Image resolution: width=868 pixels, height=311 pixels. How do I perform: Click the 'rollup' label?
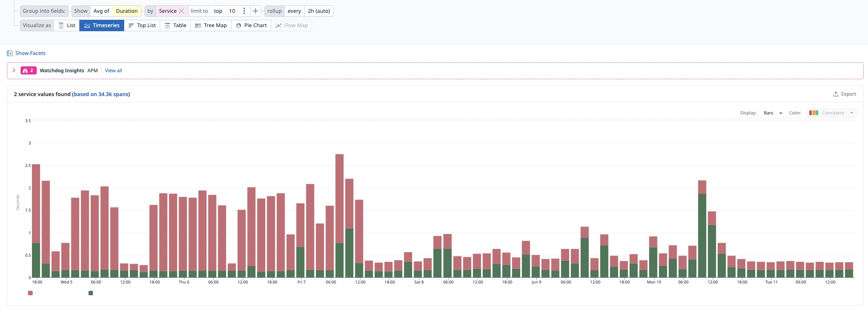[x=274, y=11]
